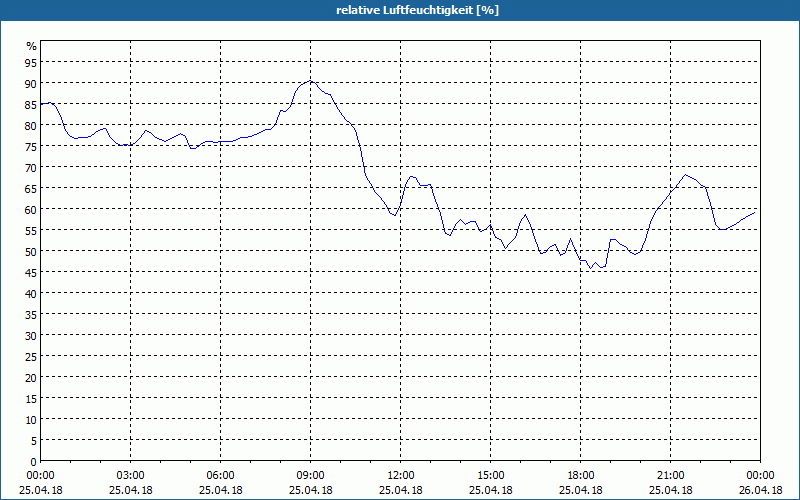800x500 pixels.
Task: Click the 26.04.18 date label
Action: [x=760, y=490]
